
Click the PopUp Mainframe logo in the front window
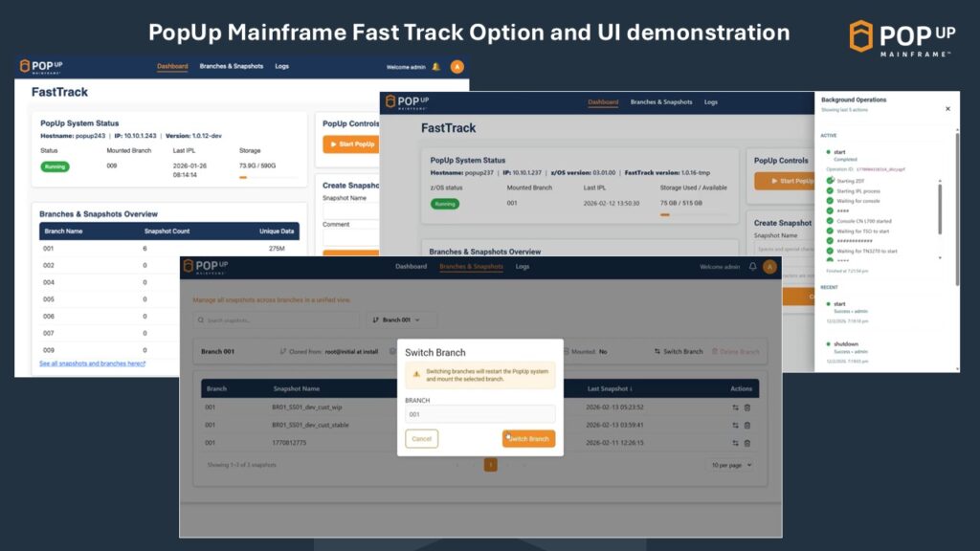(206, 267)
